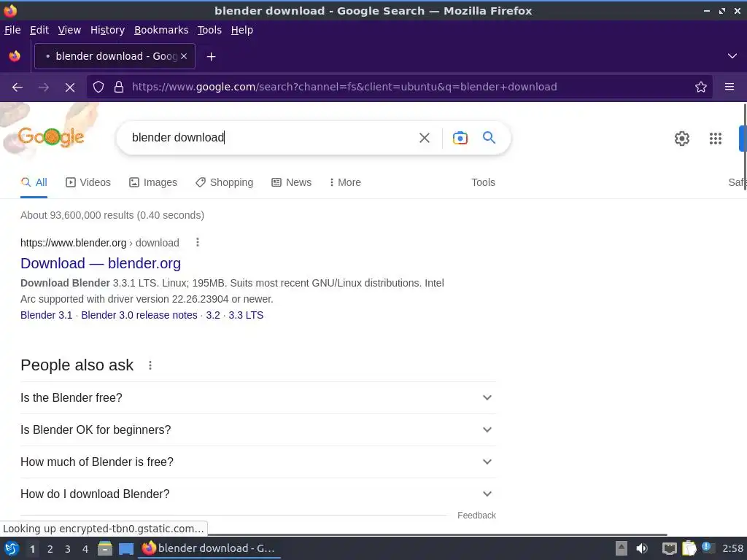This screenshot has height=560, width=747.
Task: View site security via padlock icon
Action: 119,87
